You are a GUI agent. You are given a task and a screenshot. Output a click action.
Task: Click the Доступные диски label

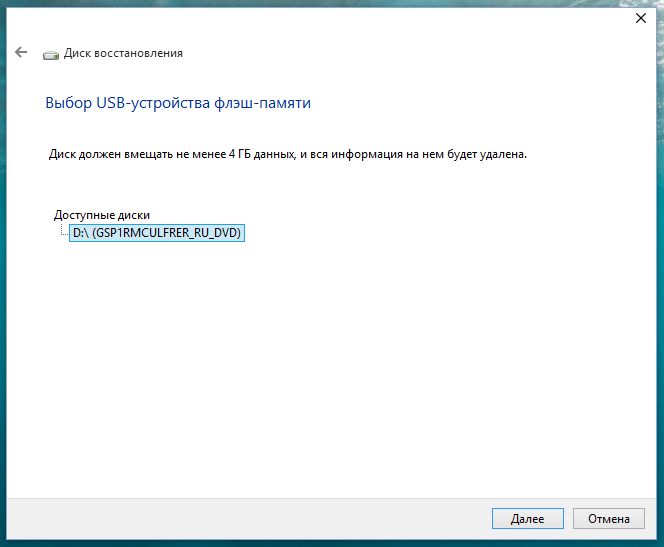[x=102, y=215]
